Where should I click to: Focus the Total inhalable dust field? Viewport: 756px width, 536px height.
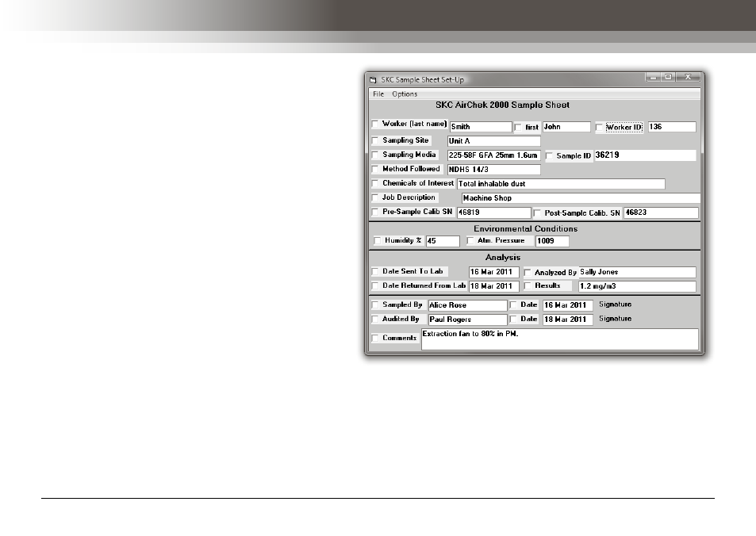pos(561,184)
